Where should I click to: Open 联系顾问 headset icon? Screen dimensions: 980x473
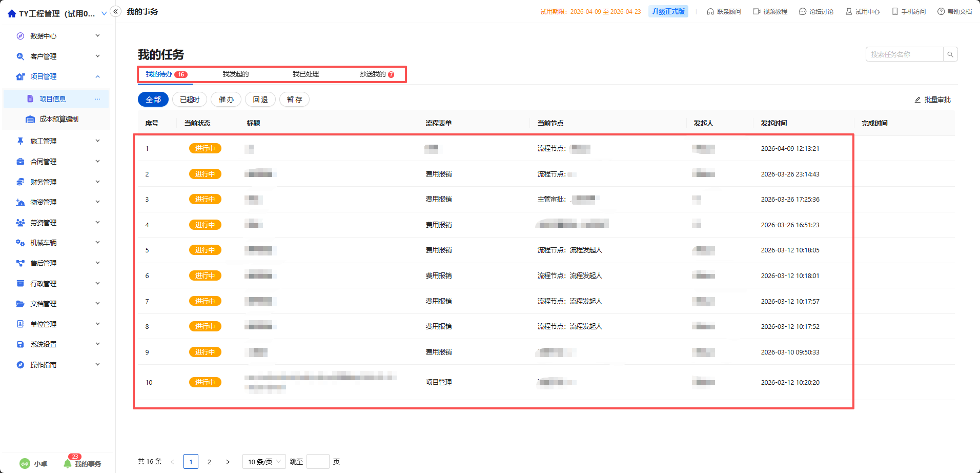pyautogui.click(x=710, y=11)
